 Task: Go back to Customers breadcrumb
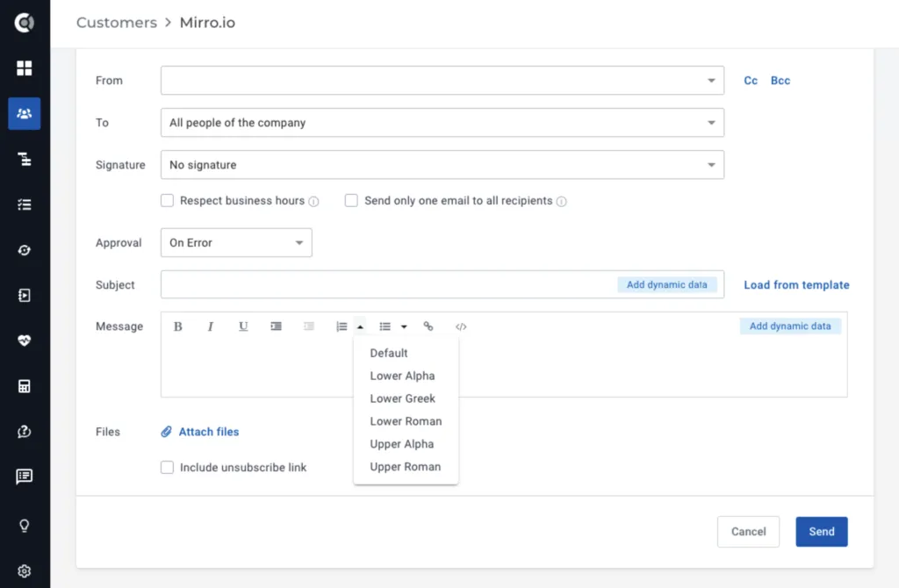[117, 23]
